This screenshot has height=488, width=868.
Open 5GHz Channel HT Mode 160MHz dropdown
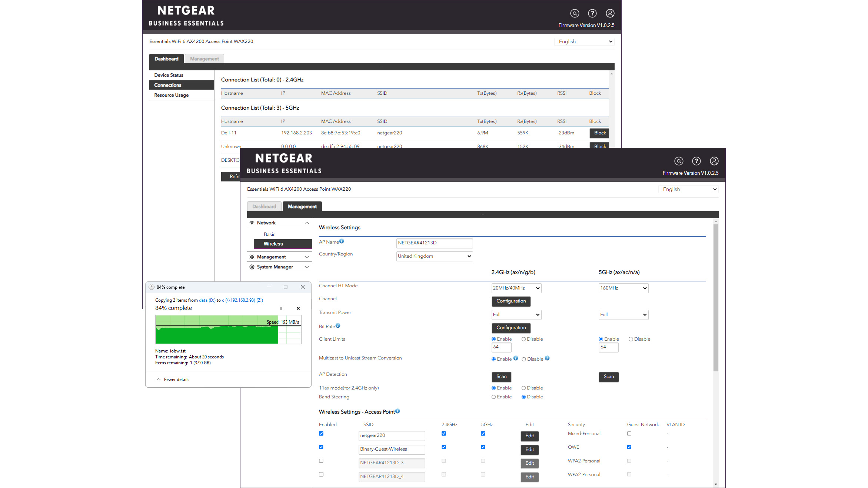(623, 288)
